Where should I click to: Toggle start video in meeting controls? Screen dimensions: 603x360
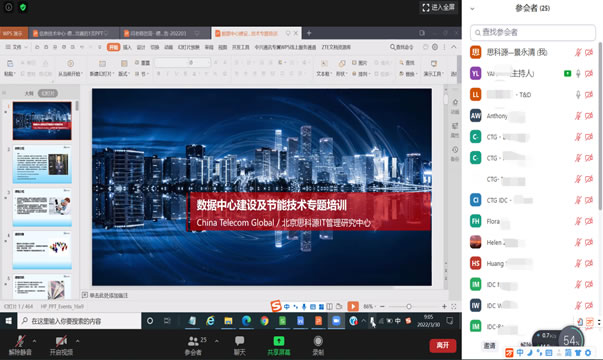pyautogui.click(x=62, y=341)
